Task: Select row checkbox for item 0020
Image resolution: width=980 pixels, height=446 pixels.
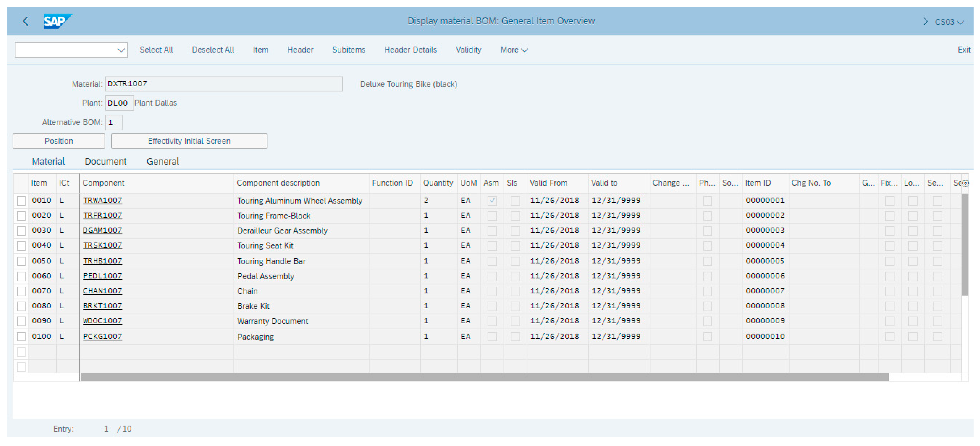Action: (21, 216)
